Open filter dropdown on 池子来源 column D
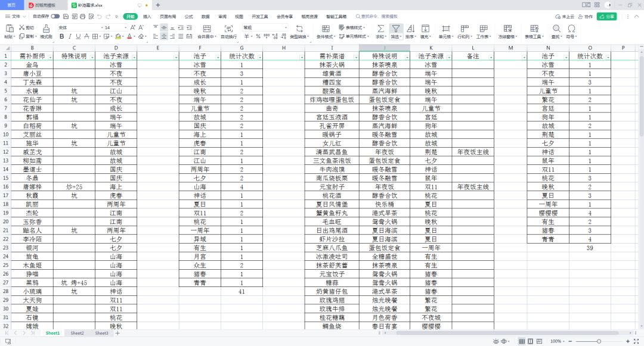This screenshot has height=346, width=644. pyautogui.click(x=134, y=57)
